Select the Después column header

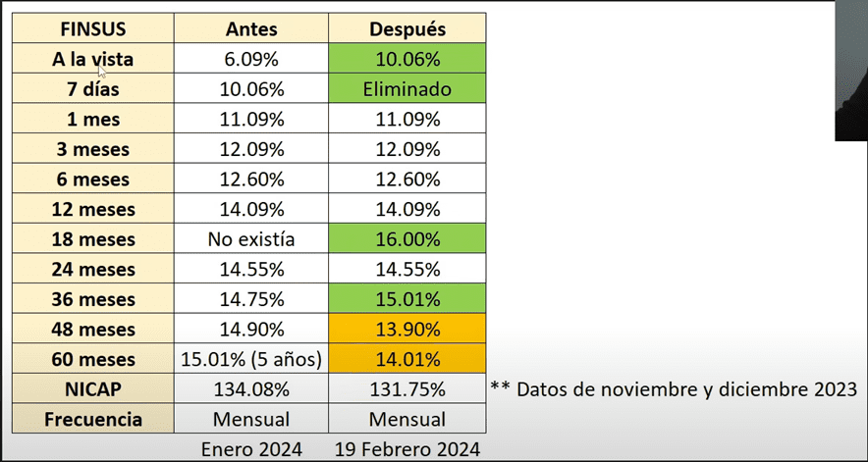(407, 28)
